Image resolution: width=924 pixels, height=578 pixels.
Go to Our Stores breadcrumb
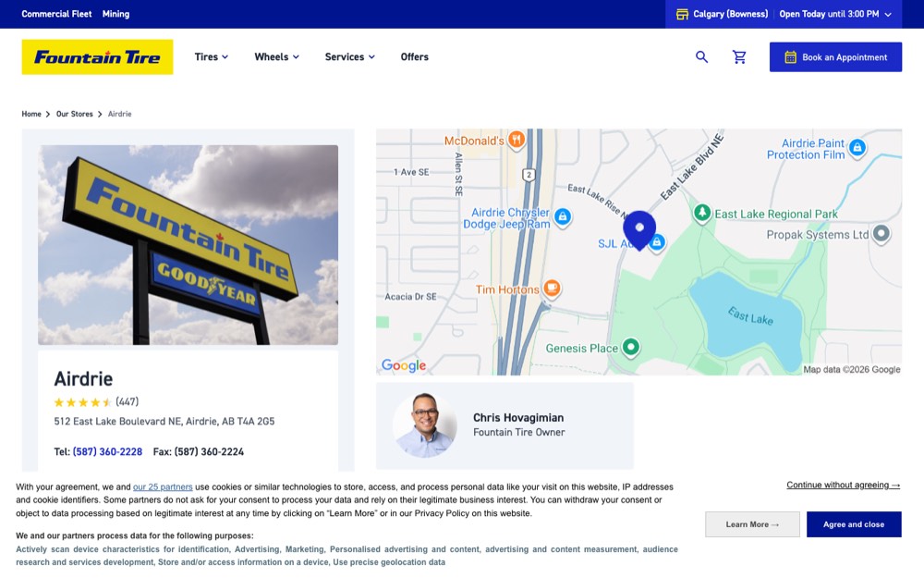coord(74,114)
